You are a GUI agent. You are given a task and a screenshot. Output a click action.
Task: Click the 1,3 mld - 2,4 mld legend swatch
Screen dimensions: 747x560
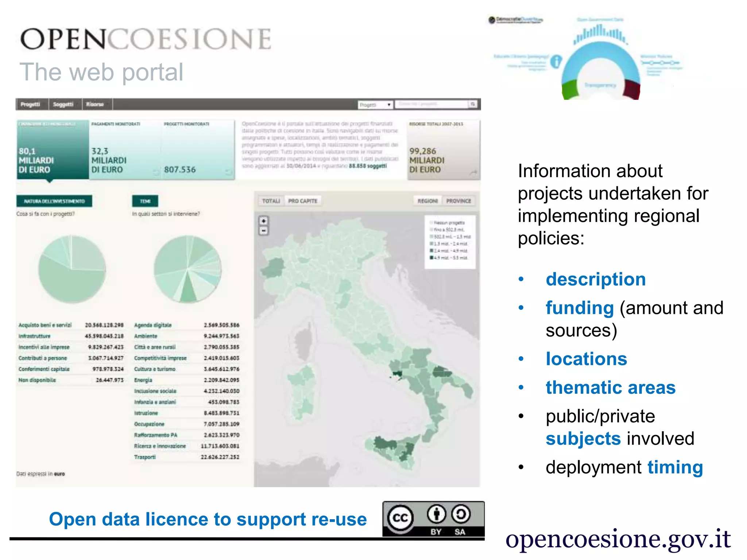pyautogui.click(x=431, y=244)
